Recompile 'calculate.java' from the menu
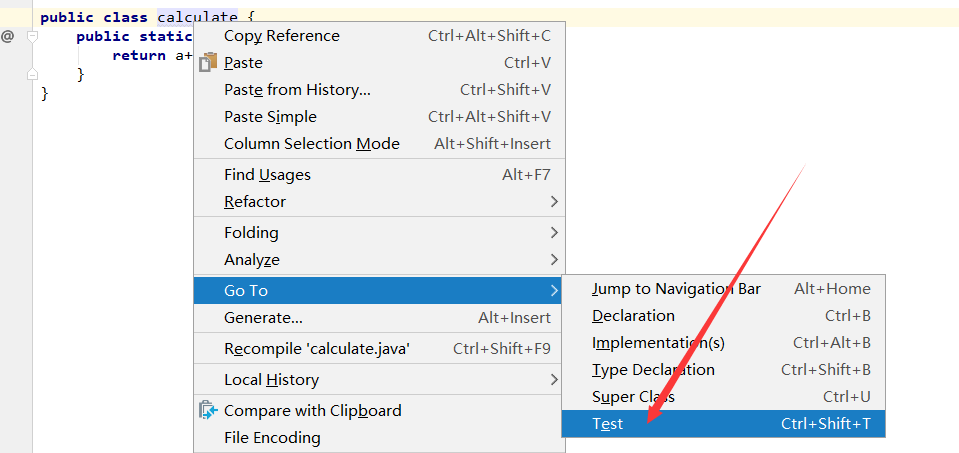Viewport: 959px width, 453px height. coord(317,349)
